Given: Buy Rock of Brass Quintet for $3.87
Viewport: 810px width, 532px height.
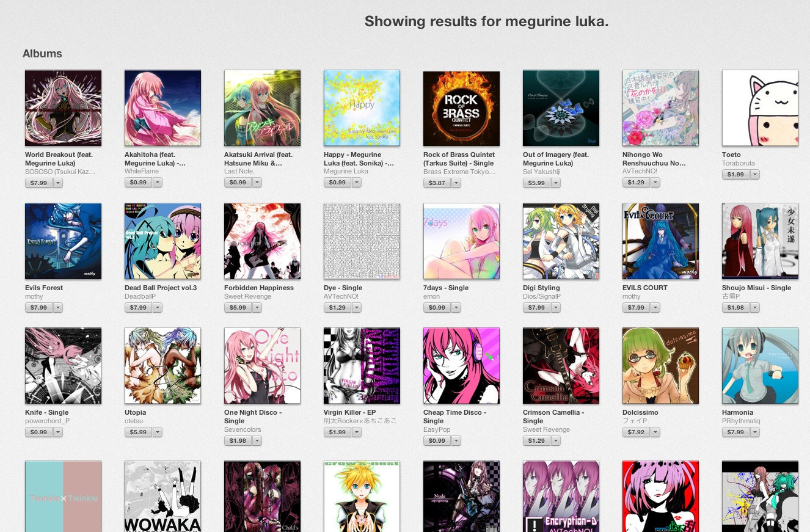Looking at the screenshot, I should pos(437,183).
